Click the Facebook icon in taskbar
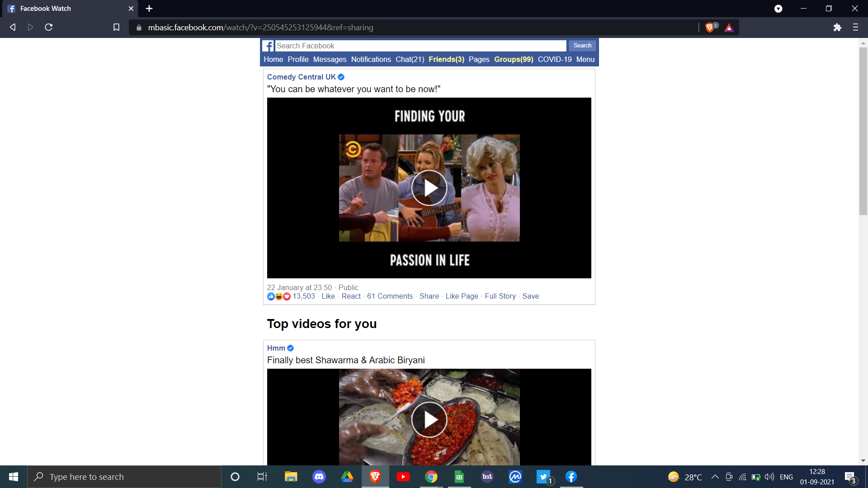This screenshot has height=488, width=868. [571, 477]
